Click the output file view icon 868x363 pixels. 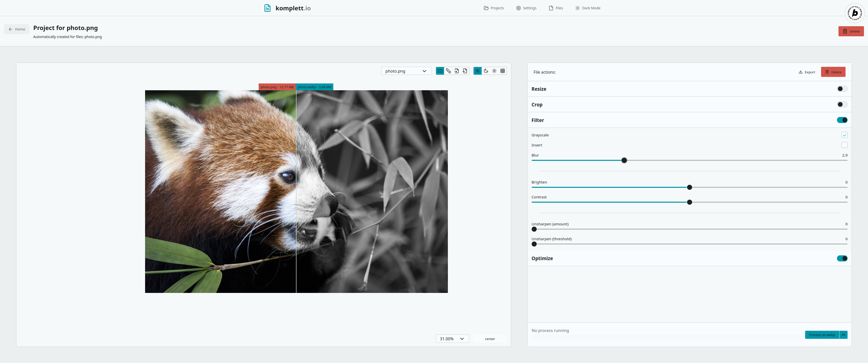(x=465, y=71)
